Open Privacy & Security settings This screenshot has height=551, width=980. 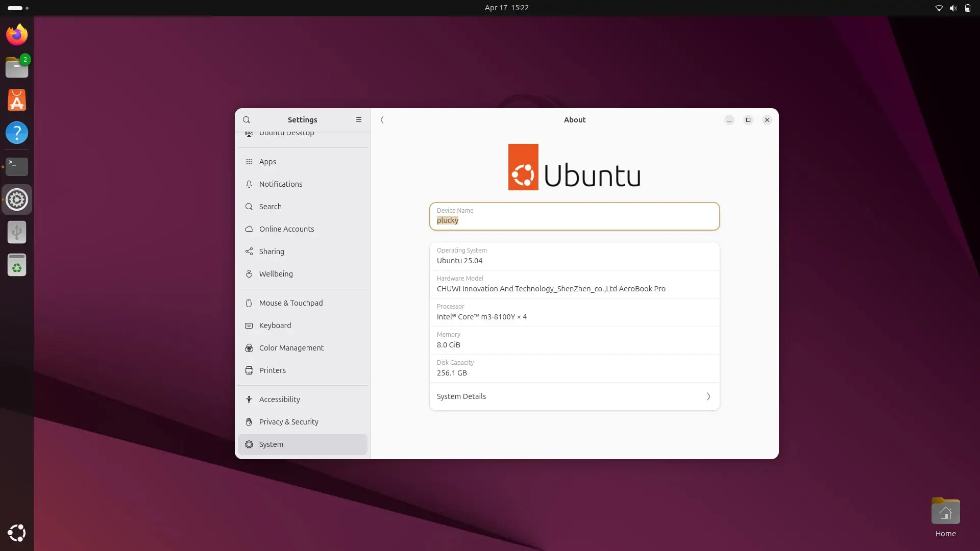(303, 422)
